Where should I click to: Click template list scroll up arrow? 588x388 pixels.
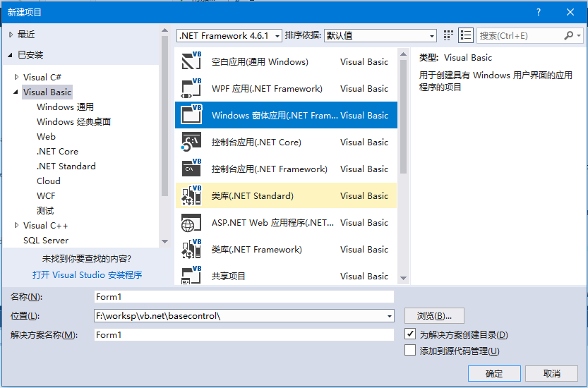(404, 54)
